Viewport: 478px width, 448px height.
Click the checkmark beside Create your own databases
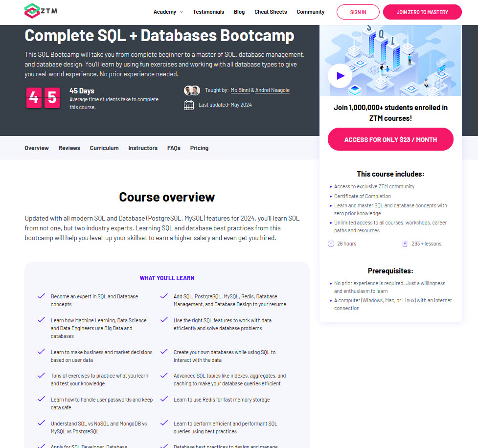[164, 351]
